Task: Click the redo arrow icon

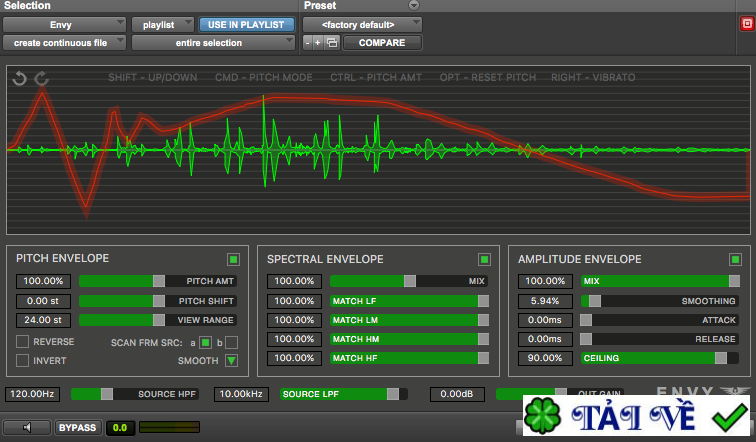Action: (x=41, y=79)
